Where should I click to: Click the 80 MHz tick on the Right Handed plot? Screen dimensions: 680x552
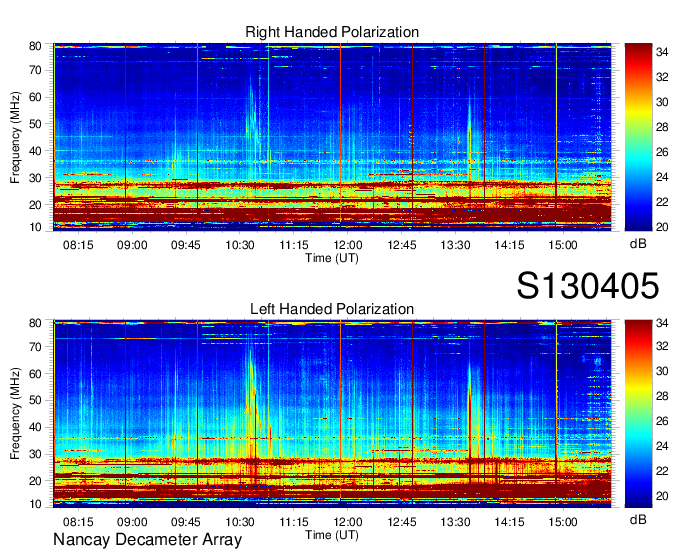coord(35,46)
